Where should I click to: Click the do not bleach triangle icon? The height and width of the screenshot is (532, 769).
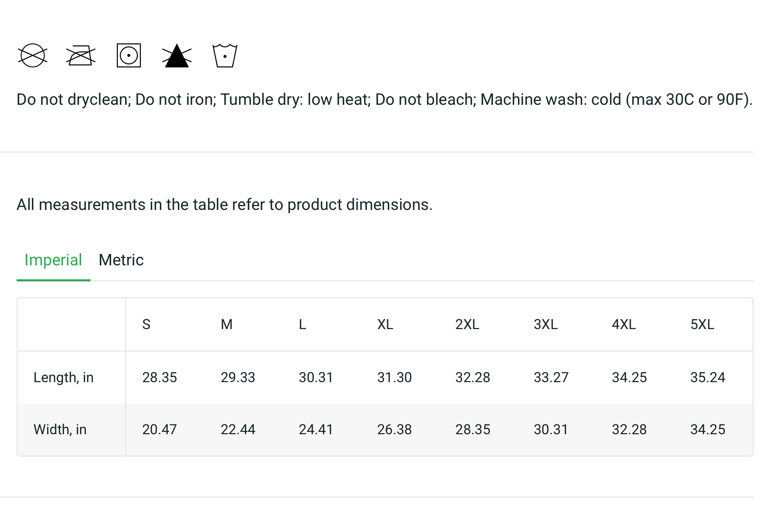pos(177,55)
